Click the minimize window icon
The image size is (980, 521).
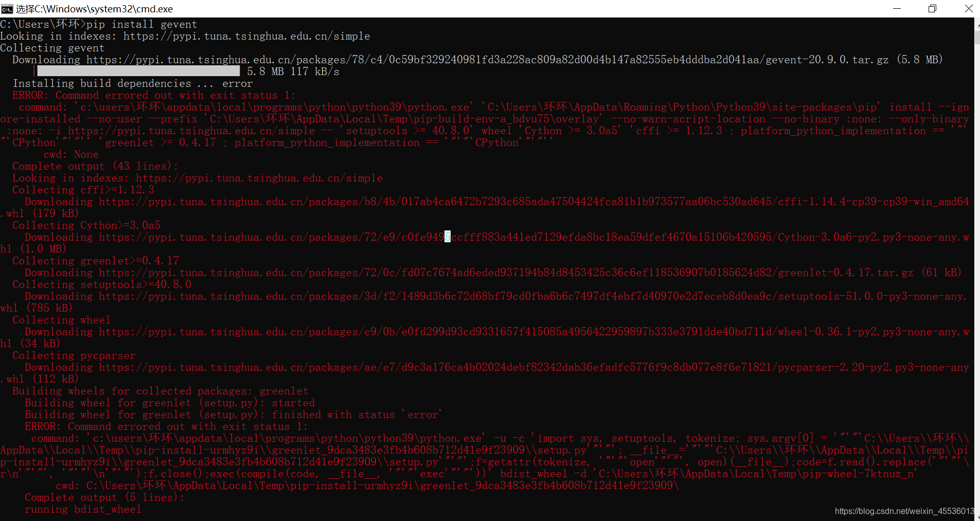point(897,8)
